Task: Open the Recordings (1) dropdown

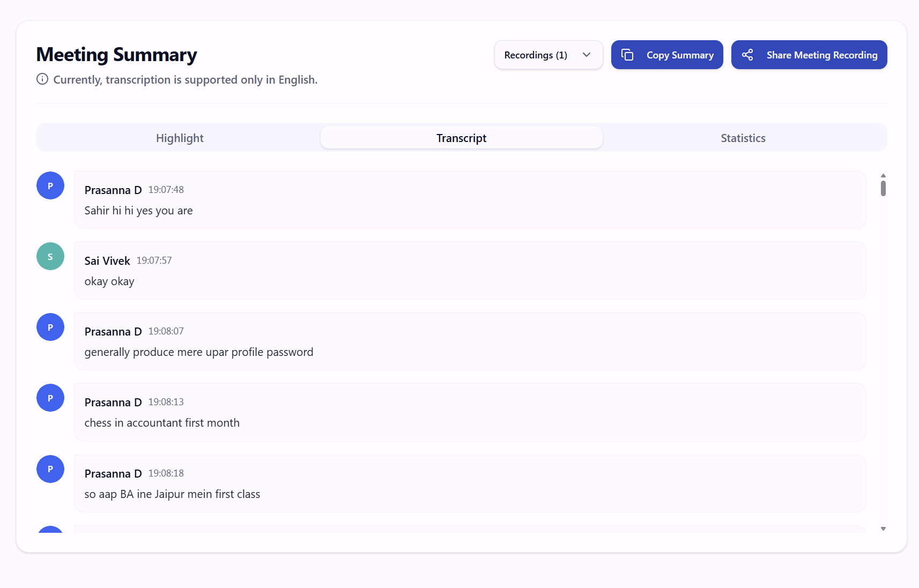Action: 549,55
